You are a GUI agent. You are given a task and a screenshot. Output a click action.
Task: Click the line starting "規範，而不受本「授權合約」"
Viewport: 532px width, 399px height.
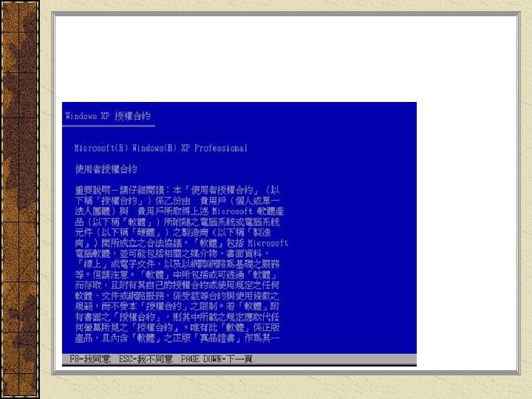(x=177, y=307)
